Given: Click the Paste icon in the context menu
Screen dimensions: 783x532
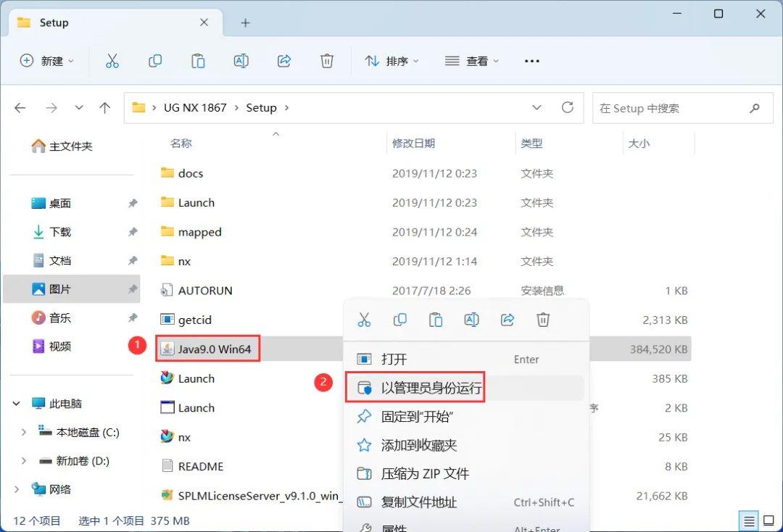Looking at the screenshot, I should click(x=436, y=320).
